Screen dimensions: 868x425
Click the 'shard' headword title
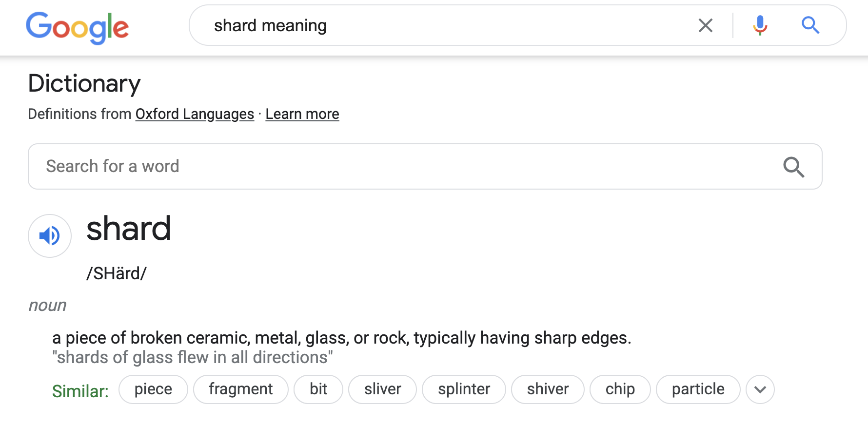tap(129, 229)
